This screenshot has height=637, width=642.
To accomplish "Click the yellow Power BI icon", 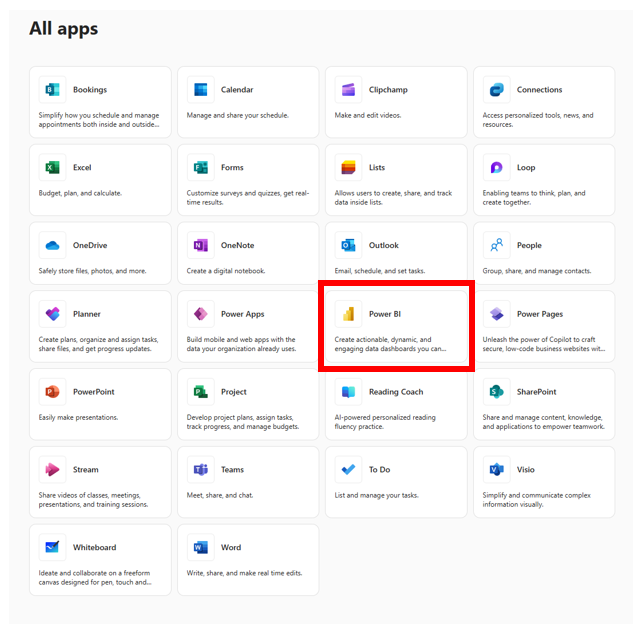I will click(x=348, y=314).
